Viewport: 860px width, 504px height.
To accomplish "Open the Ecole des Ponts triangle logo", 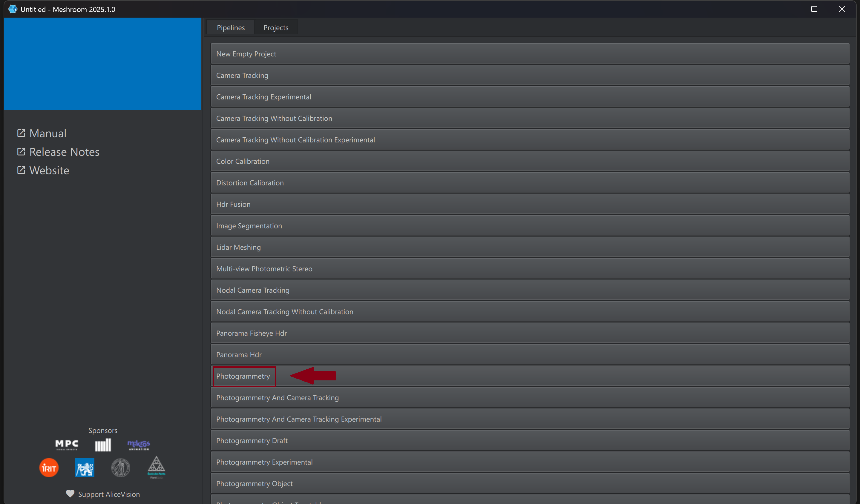I will 156,467.
